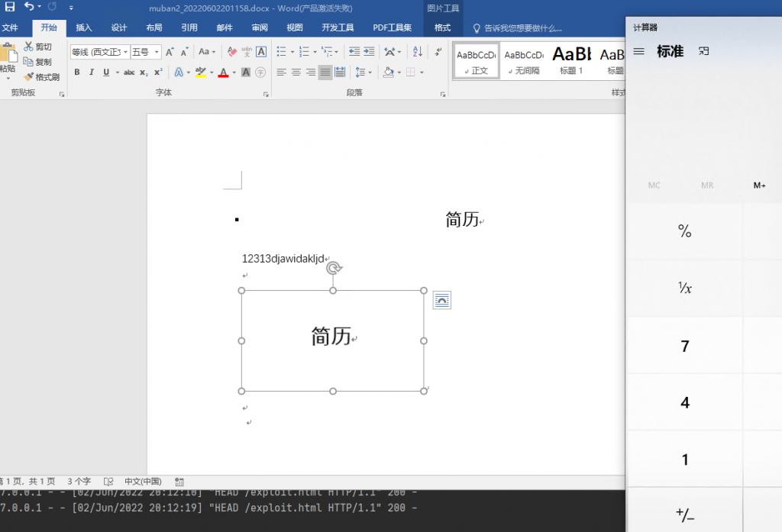Align text left

pyautogui.click(x=281, y=73)
